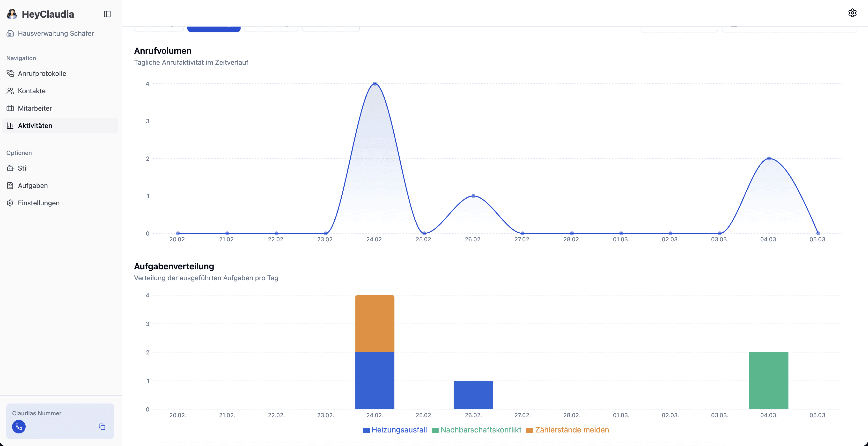Go to Aufgaben in the options
The width and height of the screenshot is (868, 446).
33,186
